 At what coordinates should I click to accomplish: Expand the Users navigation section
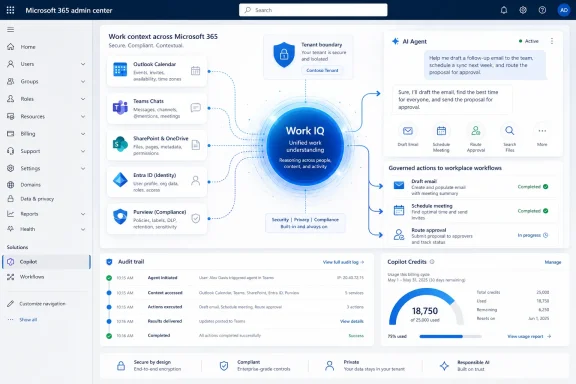(x=83, y=64)
